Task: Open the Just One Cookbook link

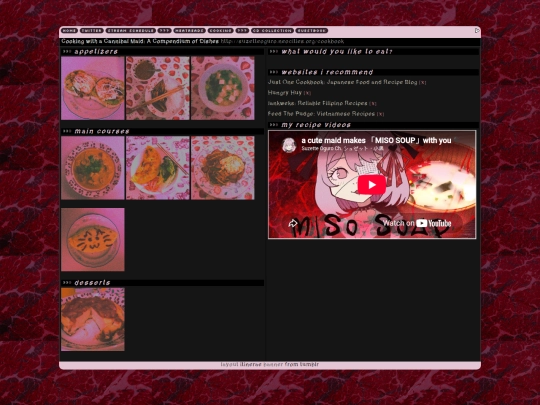Action: click(342, 82)
